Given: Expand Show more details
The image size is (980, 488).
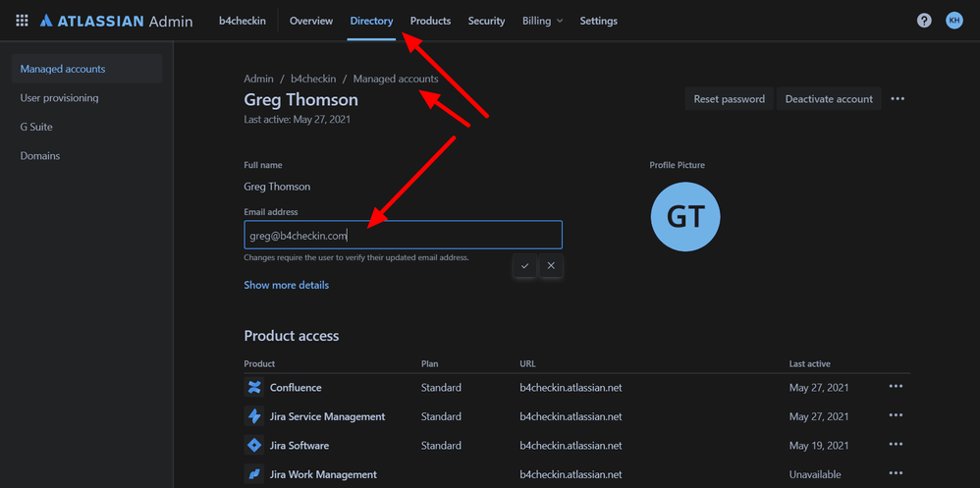Looking at the screenshot, I should point(287,285).
